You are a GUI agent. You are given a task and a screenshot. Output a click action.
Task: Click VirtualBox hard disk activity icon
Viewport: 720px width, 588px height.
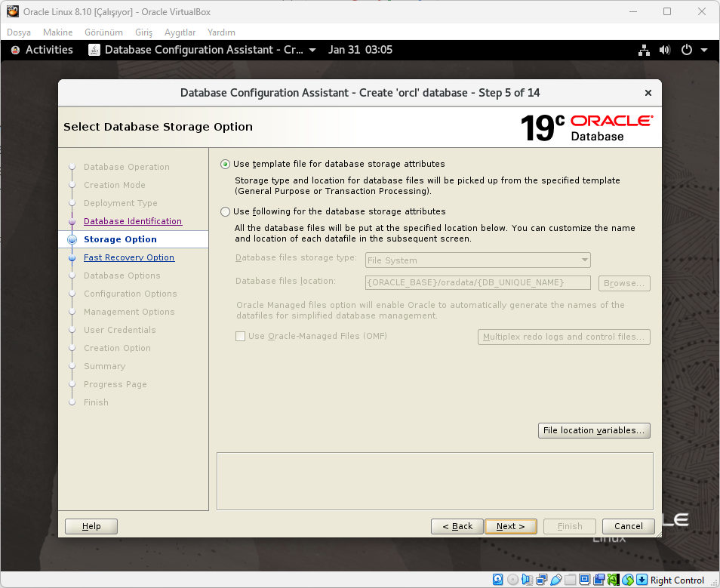(498, 580)
